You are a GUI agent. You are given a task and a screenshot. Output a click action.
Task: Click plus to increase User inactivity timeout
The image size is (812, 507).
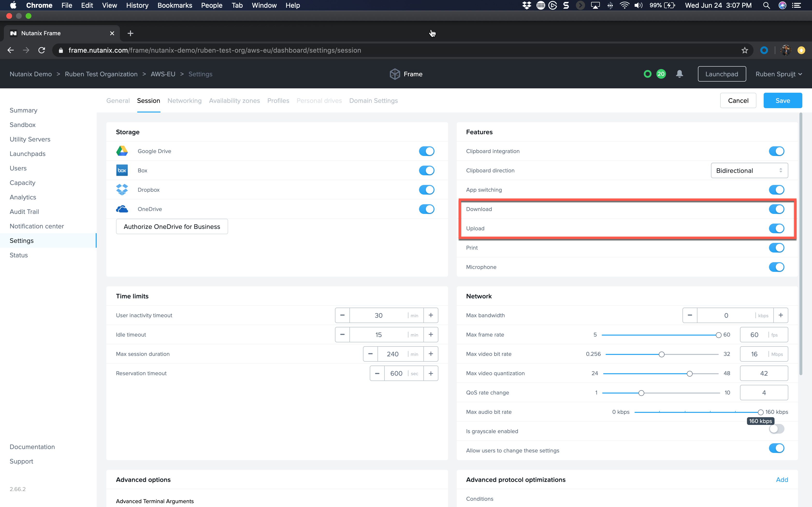tap(431, 315)
